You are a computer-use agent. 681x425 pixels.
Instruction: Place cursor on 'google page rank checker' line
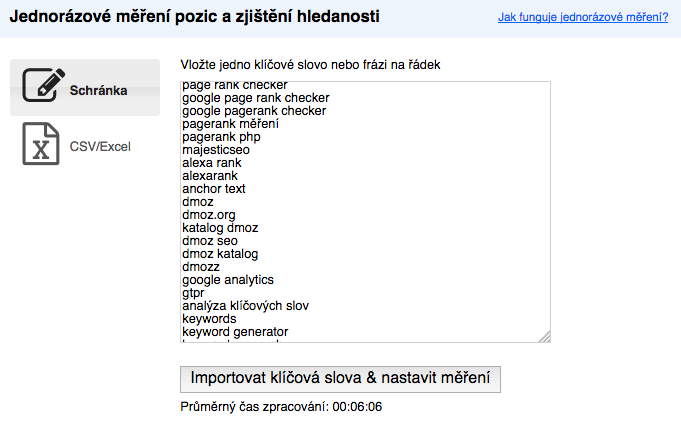click(256, 98)
